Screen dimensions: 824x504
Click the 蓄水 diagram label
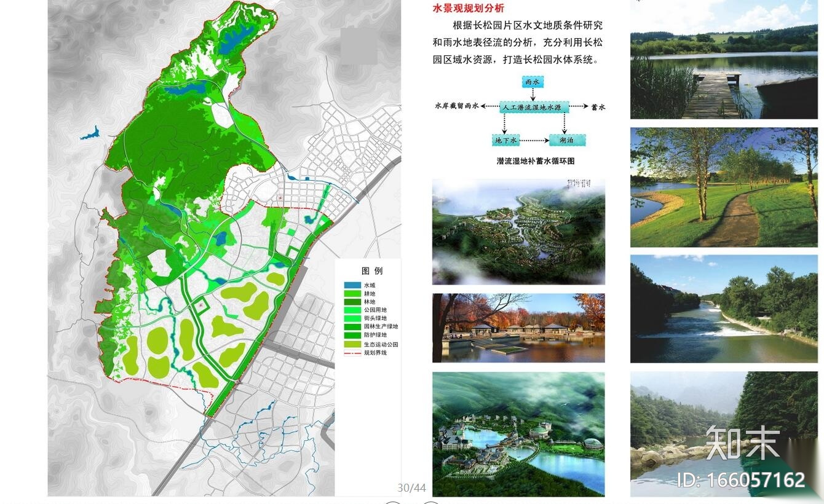point(598,107)
